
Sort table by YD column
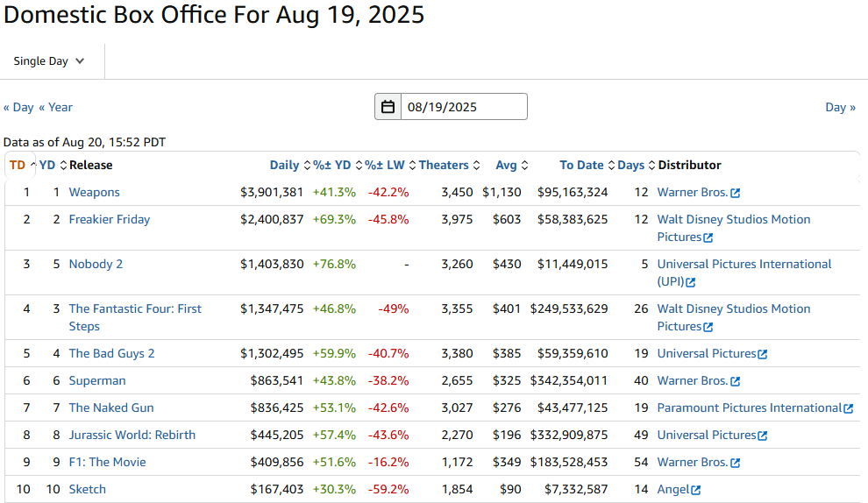tap(53, 165)
